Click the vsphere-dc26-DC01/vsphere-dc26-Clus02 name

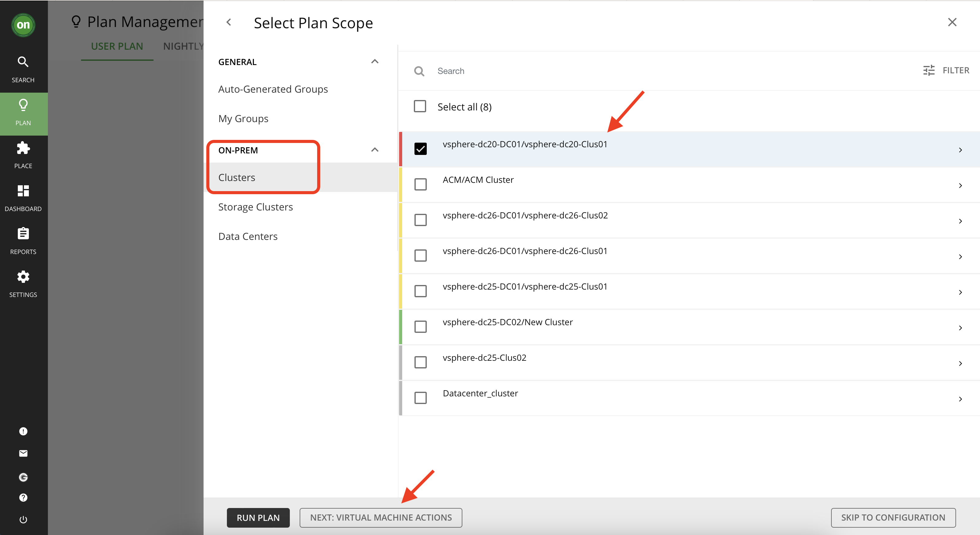click(x=525, y=215)
